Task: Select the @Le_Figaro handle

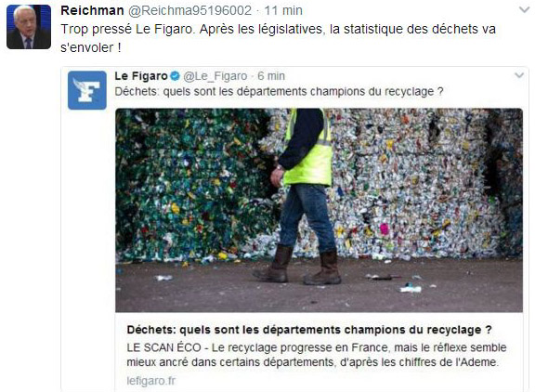Action: pyautogui.click(x=215, y=76)
